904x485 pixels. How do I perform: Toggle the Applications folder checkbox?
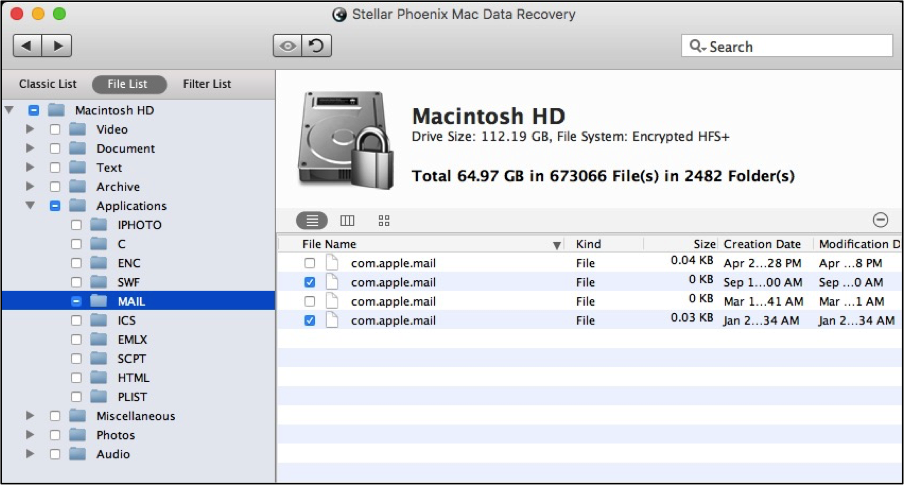click(x=55, y=205)
